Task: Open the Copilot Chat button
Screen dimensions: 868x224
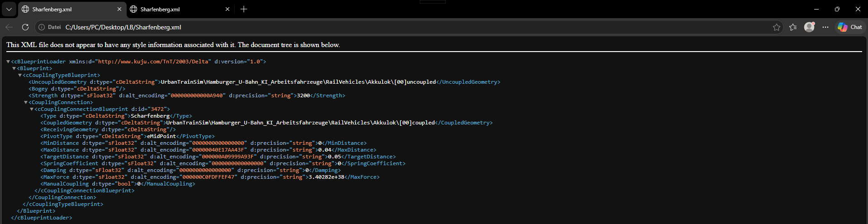Action: 850,27
